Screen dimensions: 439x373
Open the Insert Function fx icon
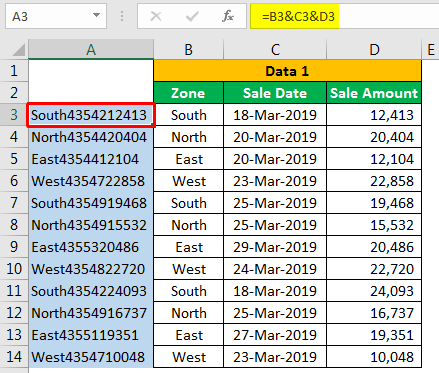[228, 16]
